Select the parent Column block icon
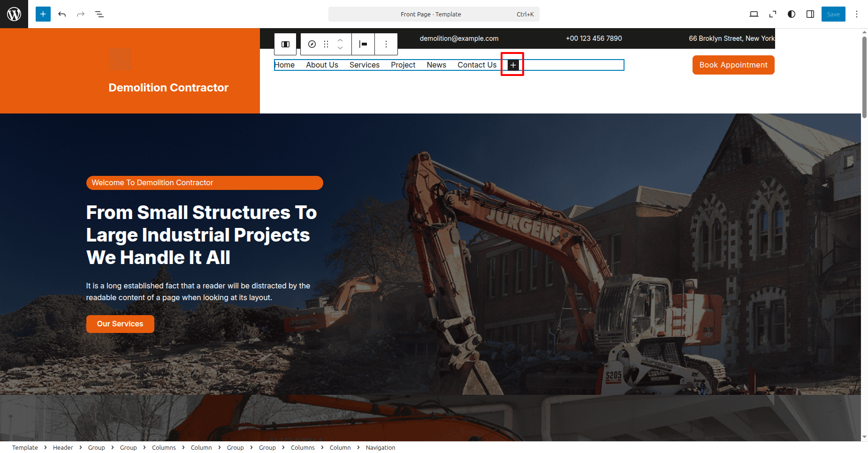Viewport: 868px width, 453px height. (285, 44)
